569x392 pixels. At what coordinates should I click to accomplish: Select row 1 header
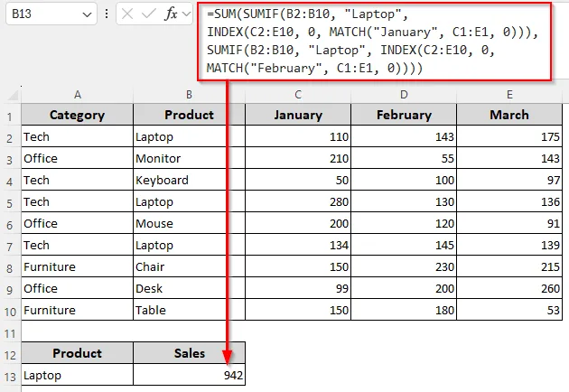(10, 117)
